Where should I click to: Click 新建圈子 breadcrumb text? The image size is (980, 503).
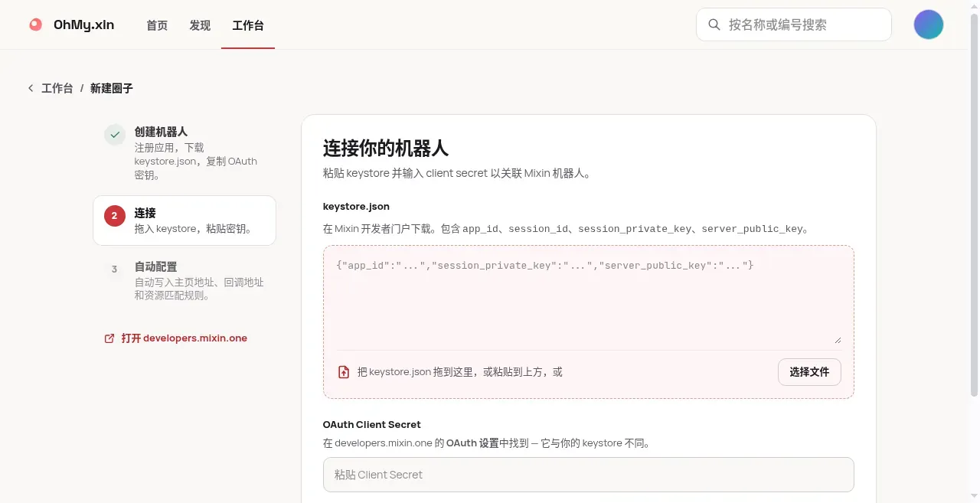point(112,88)
